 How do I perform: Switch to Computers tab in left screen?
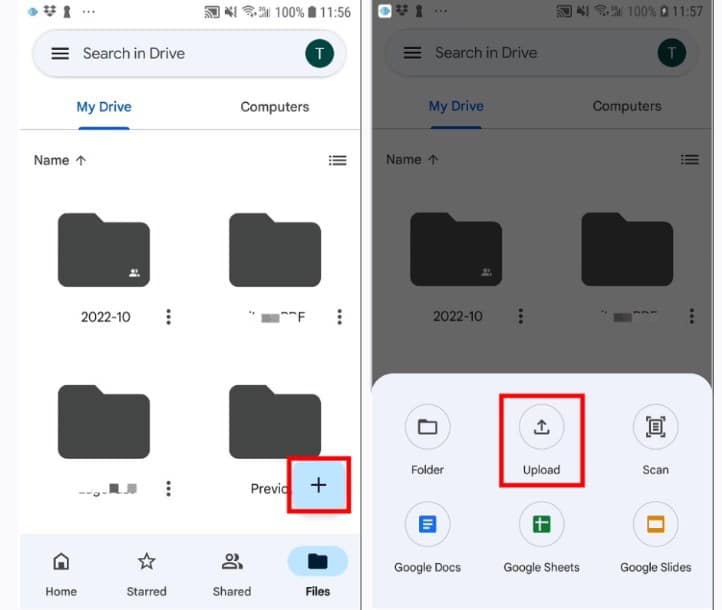(x=275, y=107)
